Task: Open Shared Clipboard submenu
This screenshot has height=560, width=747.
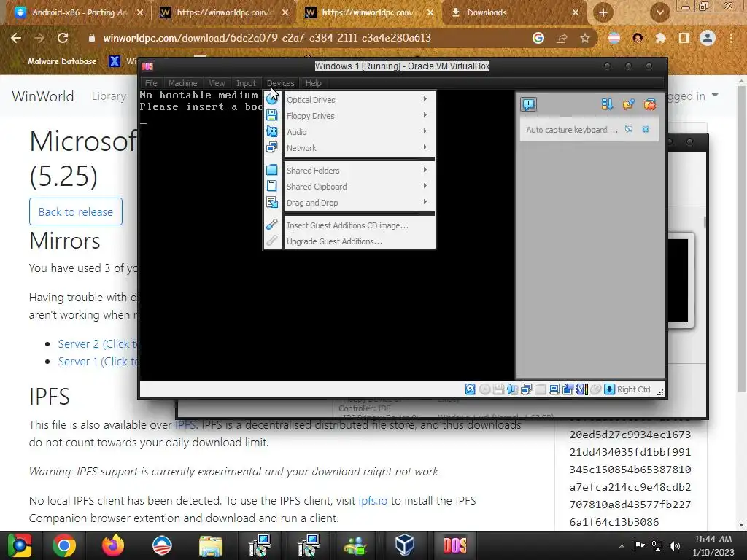Action: (360, 187)
